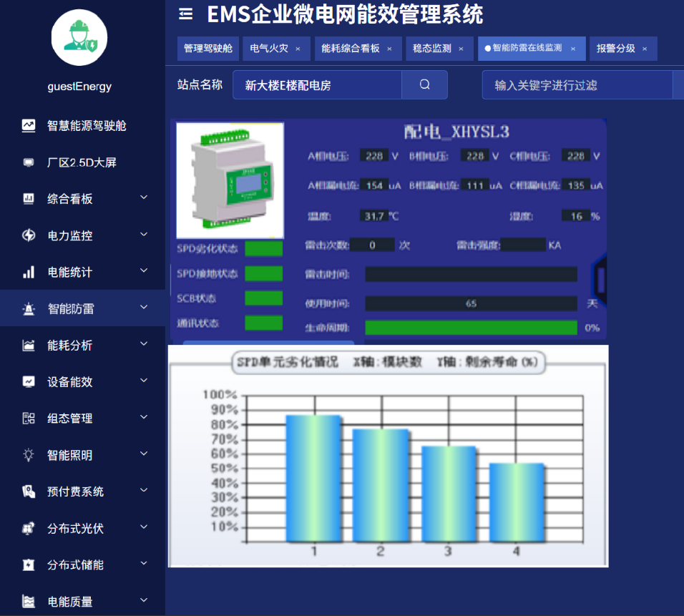
Task: Click the search magnifier icon button
Action: click(x=424, y=84)
